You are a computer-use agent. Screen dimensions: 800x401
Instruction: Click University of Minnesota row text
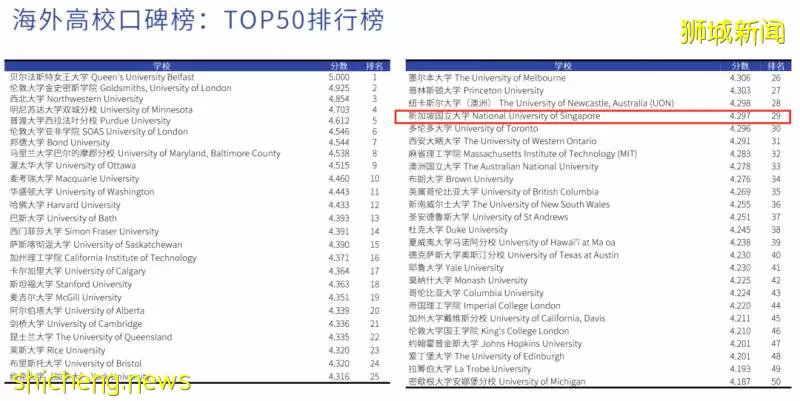point(101,110)
